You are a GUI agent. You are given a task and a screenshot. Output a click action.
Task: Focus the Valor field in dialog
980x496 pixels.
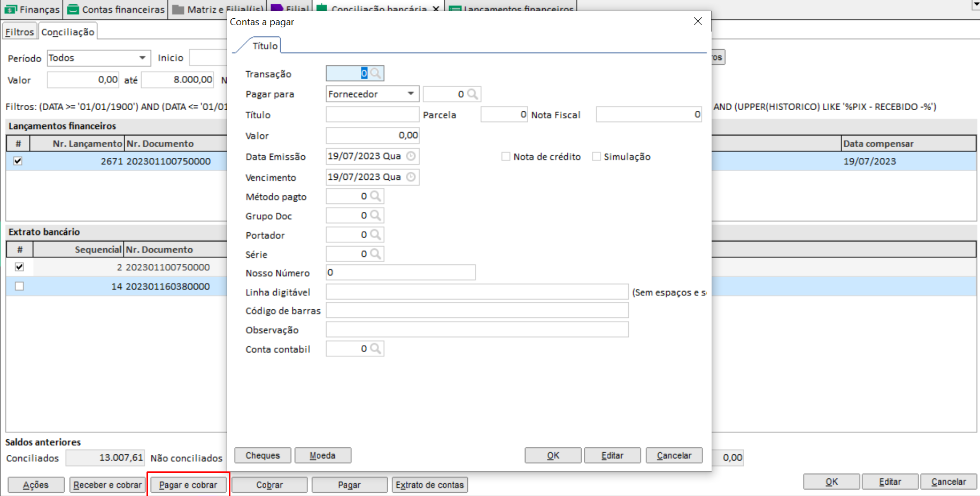373,135
